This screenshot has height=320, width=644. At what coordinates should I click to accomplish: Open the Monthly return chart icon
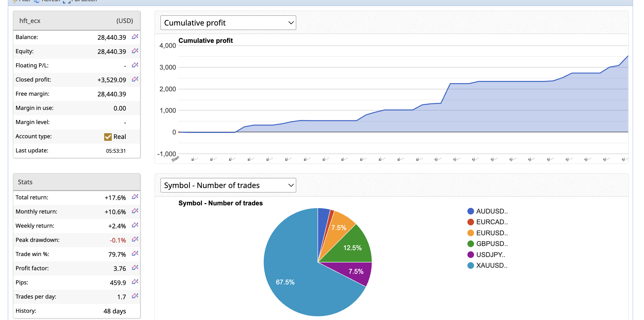coord(135,211)
